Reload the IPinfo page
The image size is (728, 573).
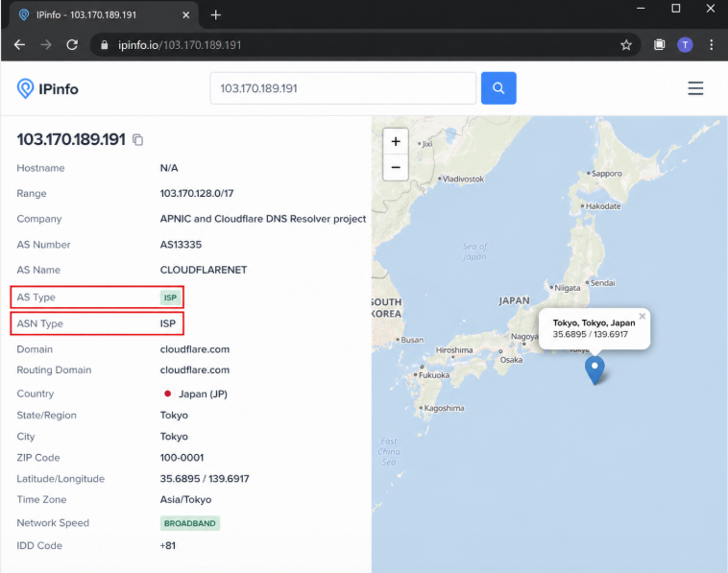[x=72, y=44]
